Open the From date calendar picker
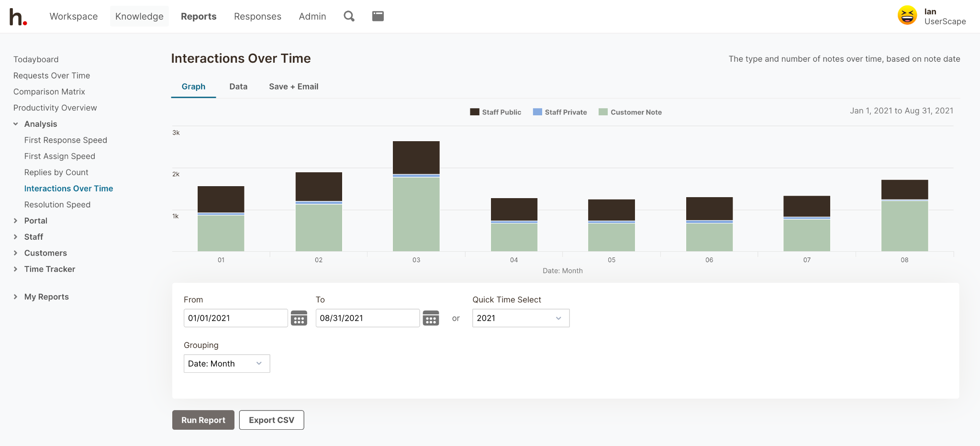 pos(299,318)
